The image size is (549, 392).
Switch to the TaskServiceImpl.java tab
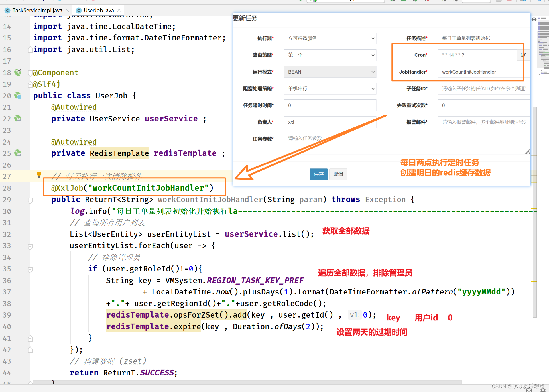click(37, 11)
